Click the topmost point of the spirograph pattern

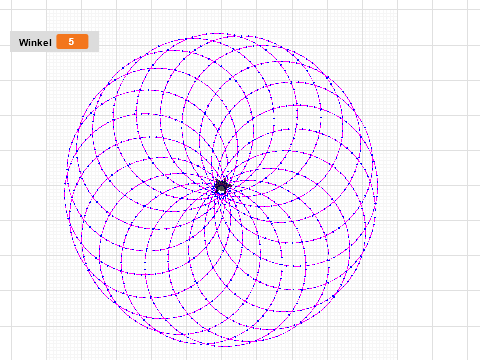(218, 34)
